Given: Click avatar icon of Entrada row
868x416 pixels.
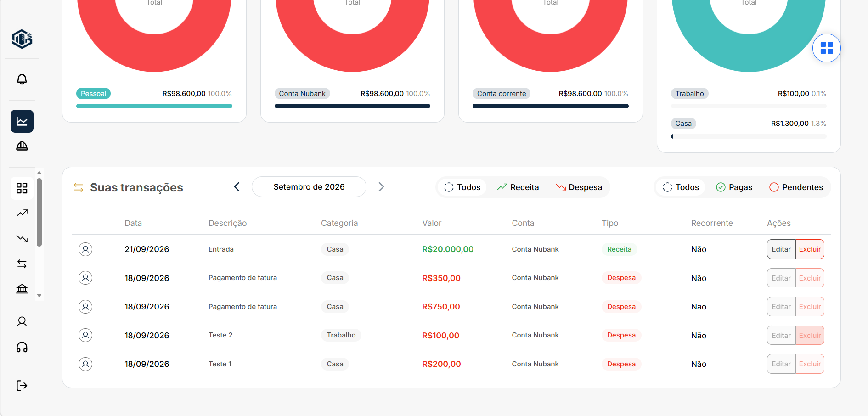Looking at the screenshot, I should coord(85,249).
